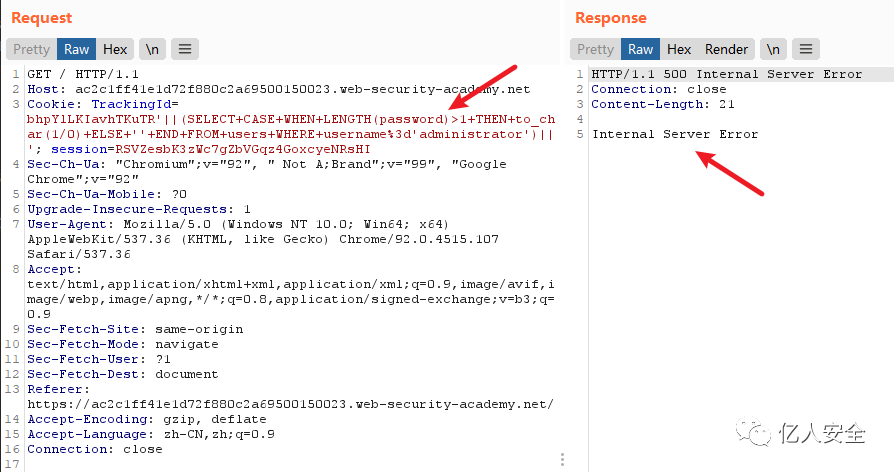Click the Referer URL value line

290,404
